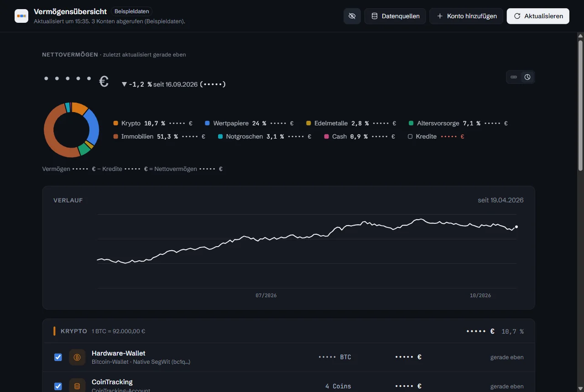Click the '1 BTC = 92.000,00 €' rate
This screenshot has width=584, height=392.
coord(119,331)
